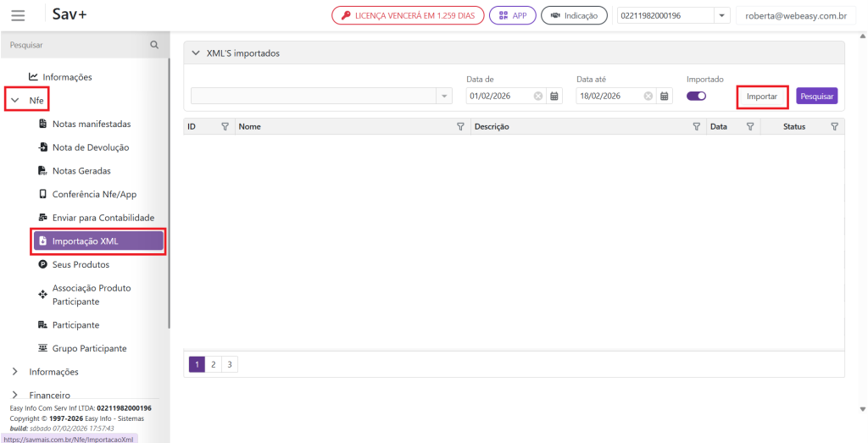This screenshot has height=443, width=868.
Task: Open the Status column filter
Action: click(x=834, y=127)
